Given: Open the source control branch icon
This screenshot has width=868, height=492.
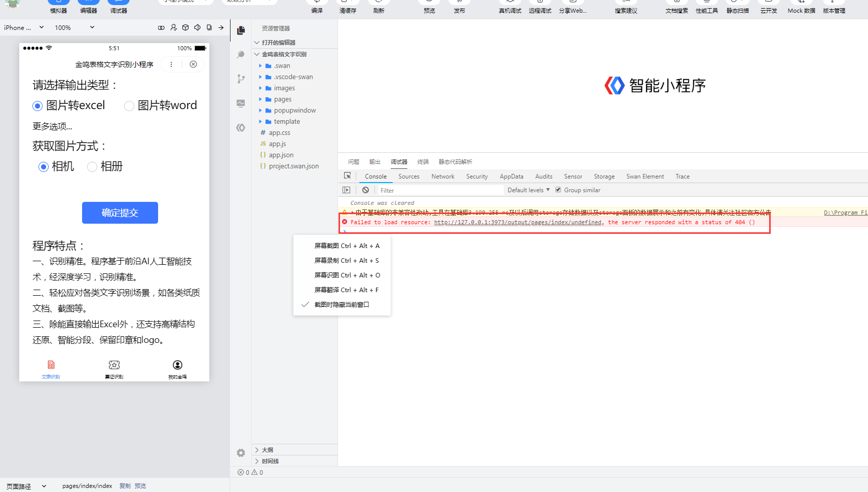Looking at the screenshot, I should (x=241, y=79).
